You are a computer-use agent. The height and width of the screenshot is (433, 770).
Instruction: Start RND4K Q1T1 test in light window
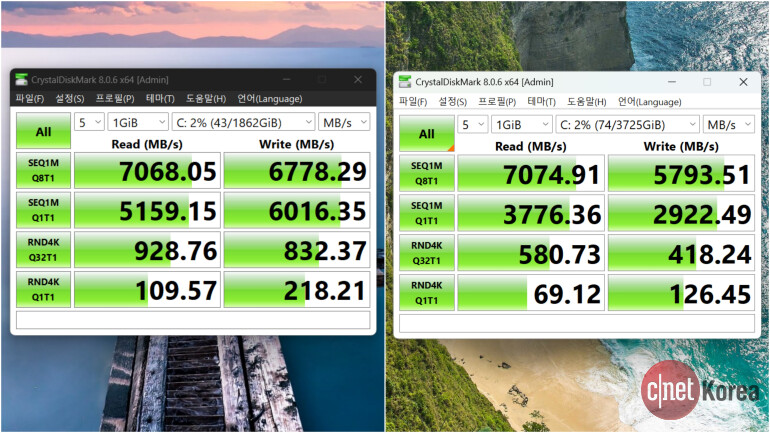(x=427, y=293)
